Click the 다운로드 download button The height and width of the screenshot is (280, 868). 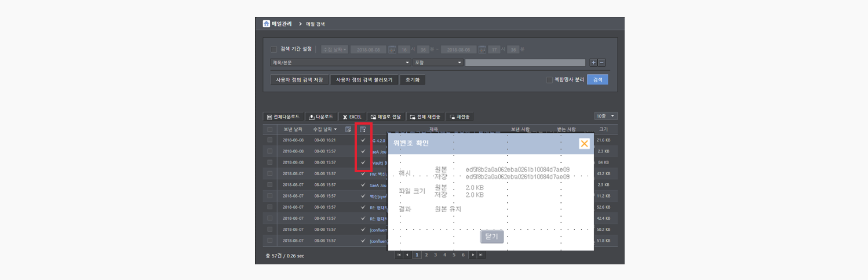pyautogui.click(x=320, y=117)
